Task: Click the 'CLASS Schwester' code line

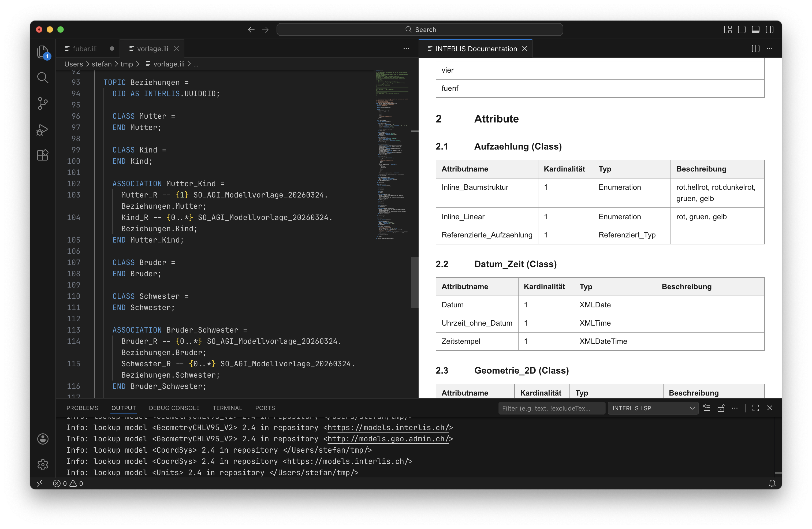Action: tap(150, 296)
